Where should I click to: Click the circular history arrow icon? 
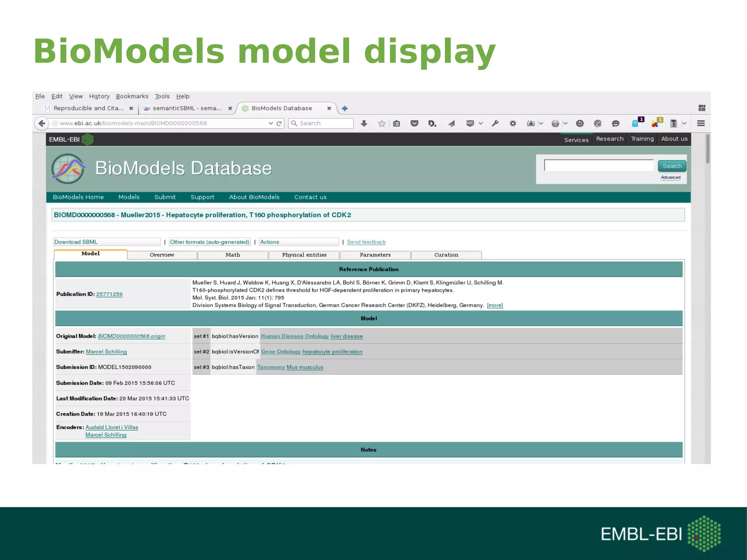580,124
